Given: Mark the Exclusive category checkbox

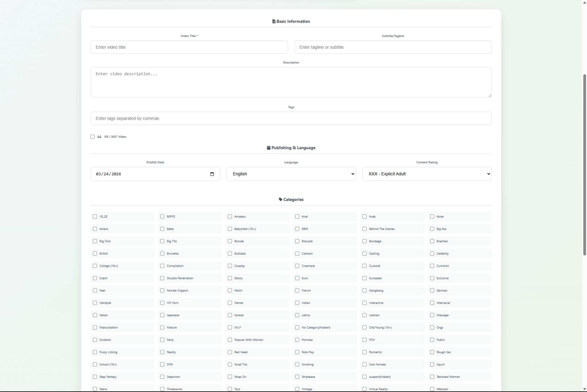Looking at the screenshot, I should pos(432,278).
